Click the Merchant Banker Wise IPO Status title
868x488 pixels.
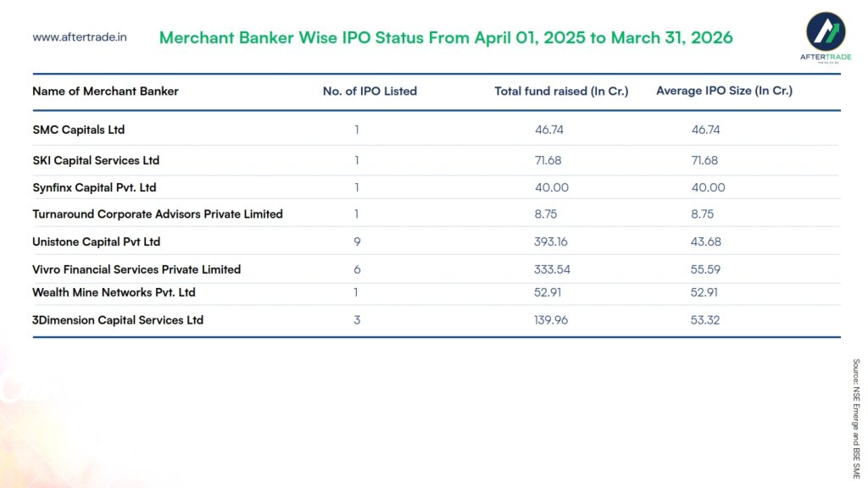click(x=446, y=38)
